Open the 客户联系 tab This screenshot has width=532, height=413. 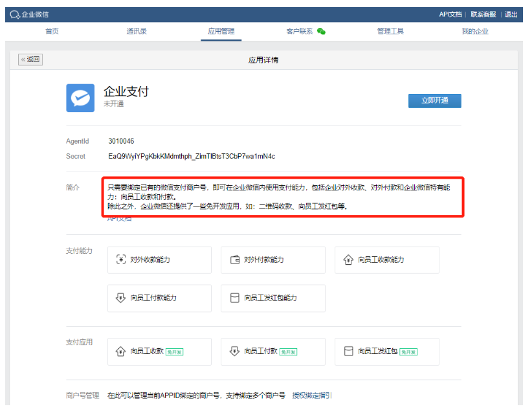[300, 31]
